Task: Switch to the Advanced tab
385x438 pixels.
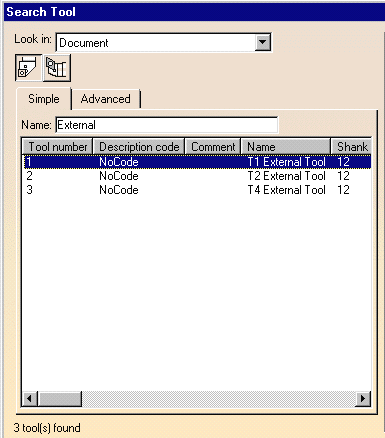Action: click(106, 99)
